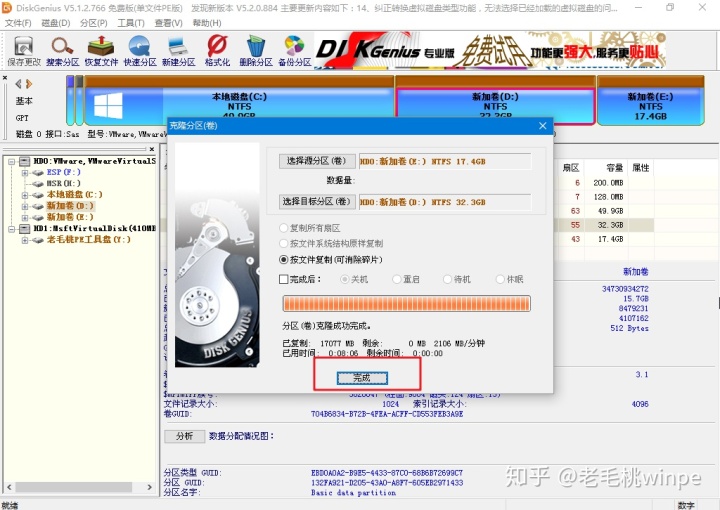This screenshot has height=510, width=720.
Task: Click the small ESP partition segment in disk bar
Action: tap(70, 101)
